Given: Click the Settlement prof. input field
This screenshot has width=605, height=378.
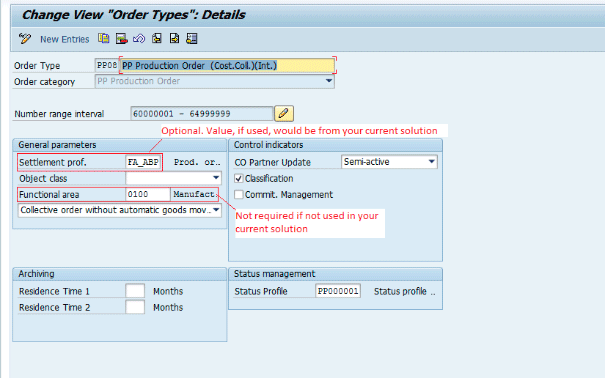Looking at the screenshot, I should point(143,162).
